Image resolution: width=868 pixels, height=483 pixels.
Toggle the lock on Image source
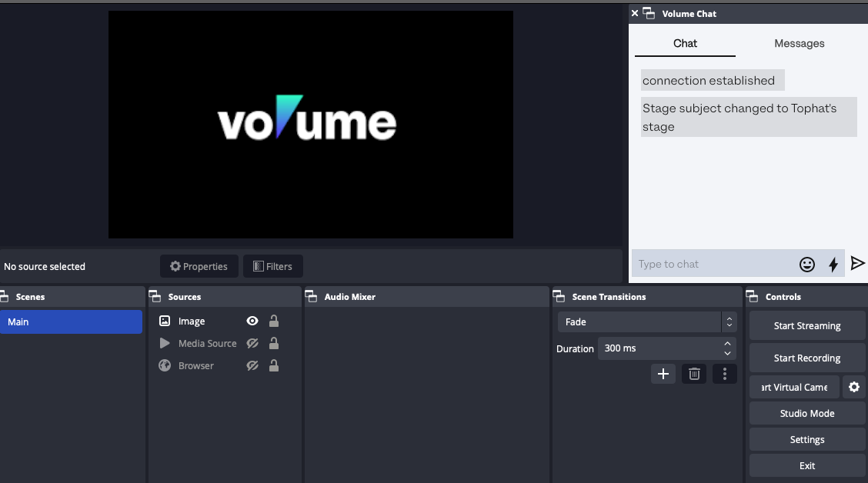click(274, 321)
